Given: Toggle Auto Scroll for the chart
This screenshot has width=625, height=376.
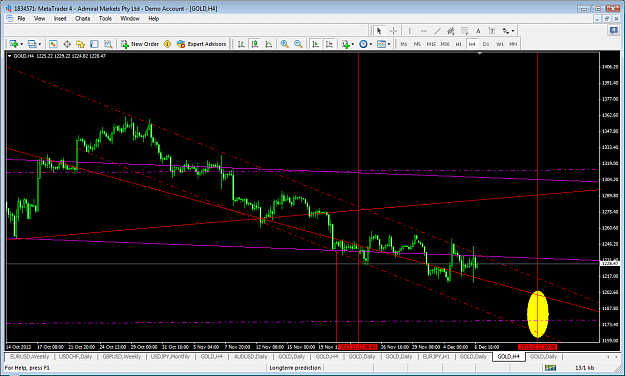Looking at the screenshot, I should tap(315, 44).
